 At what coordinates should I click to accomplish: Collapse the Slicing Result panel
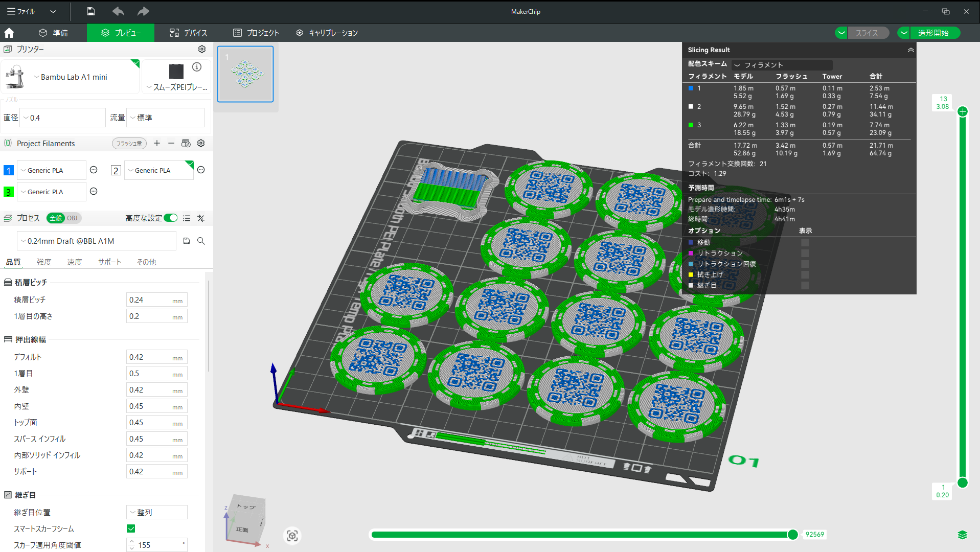(910, 50)
